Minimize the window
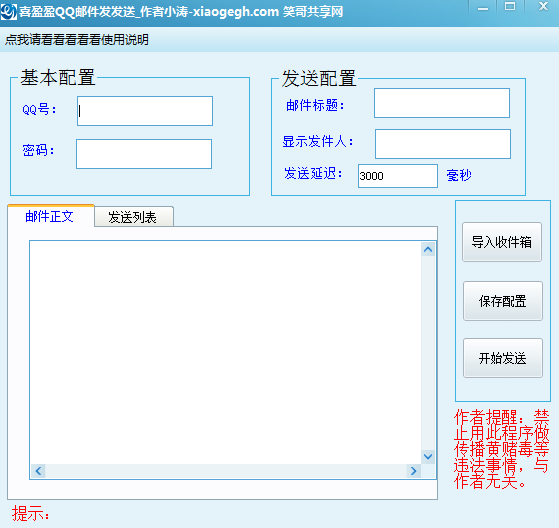 point(483,8)
